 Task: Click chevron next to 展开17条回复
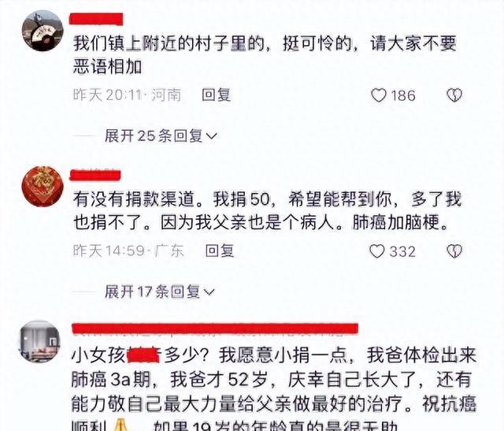point(209,292)
